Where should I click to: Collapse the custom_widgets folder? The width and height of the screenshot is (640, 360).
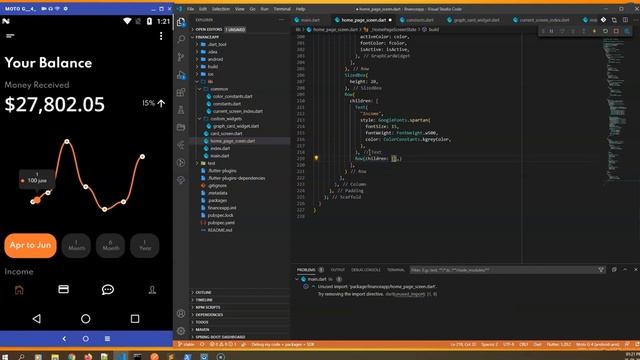226,119
